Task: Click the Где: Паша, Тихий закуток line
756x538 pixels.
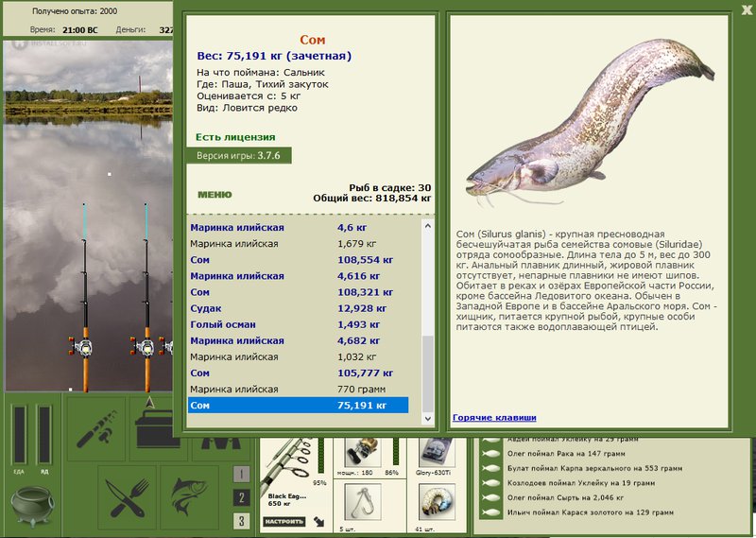Action: [x=263, y=84]
